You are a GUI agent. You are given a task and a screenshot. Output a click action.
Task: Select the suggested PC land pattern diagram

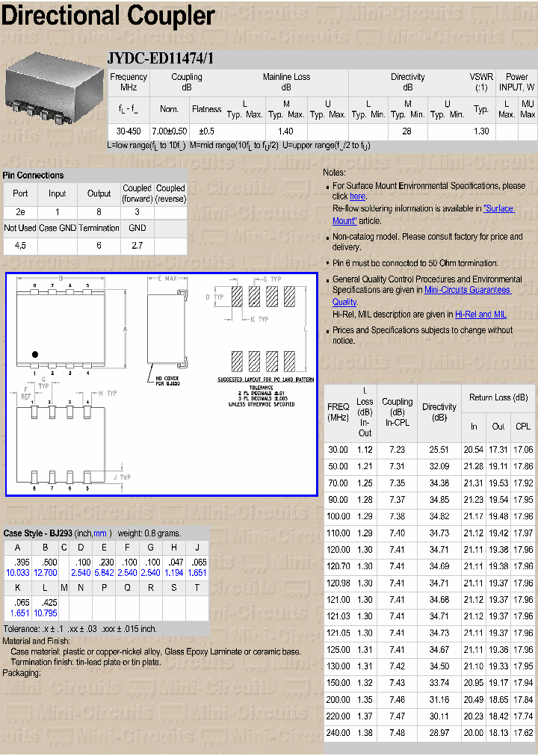266,329
